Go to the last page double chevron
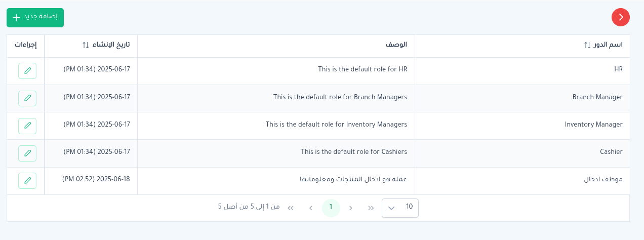Screen dimensions: 644x240 coord(291,208)
